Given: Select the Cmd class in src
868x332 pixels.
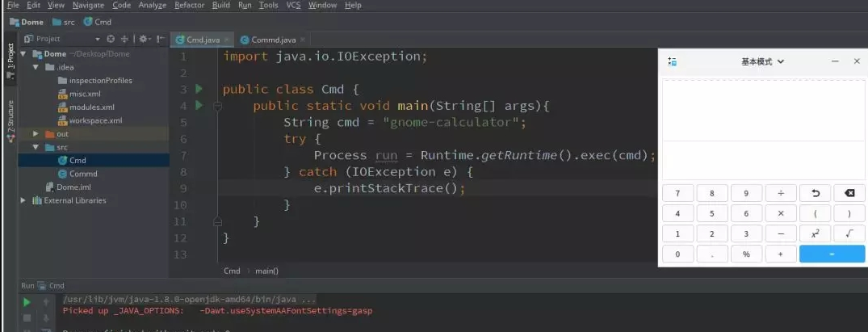Looking at the screenshot, I should 72,160.
